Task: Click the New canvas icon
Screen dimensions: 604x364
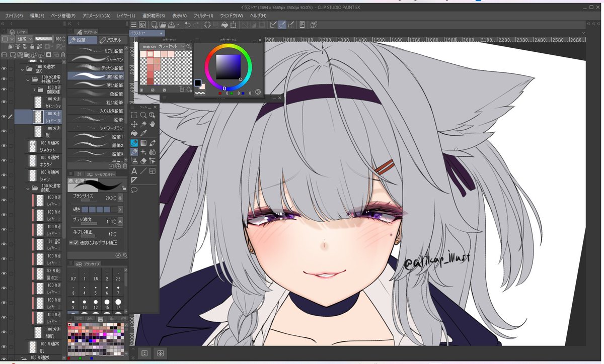Action: pyautogui.click(x=154, y=24)
